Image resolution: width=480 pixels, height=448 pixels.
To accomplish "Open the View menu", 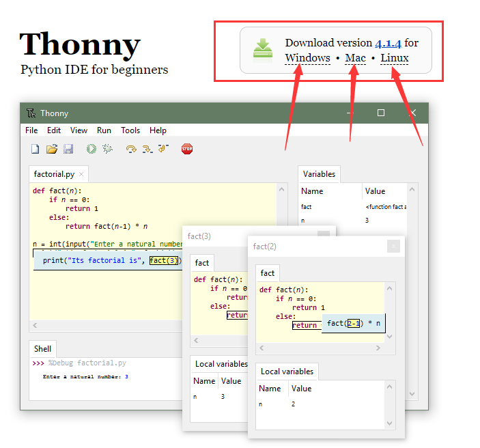I will click(79, 130).
